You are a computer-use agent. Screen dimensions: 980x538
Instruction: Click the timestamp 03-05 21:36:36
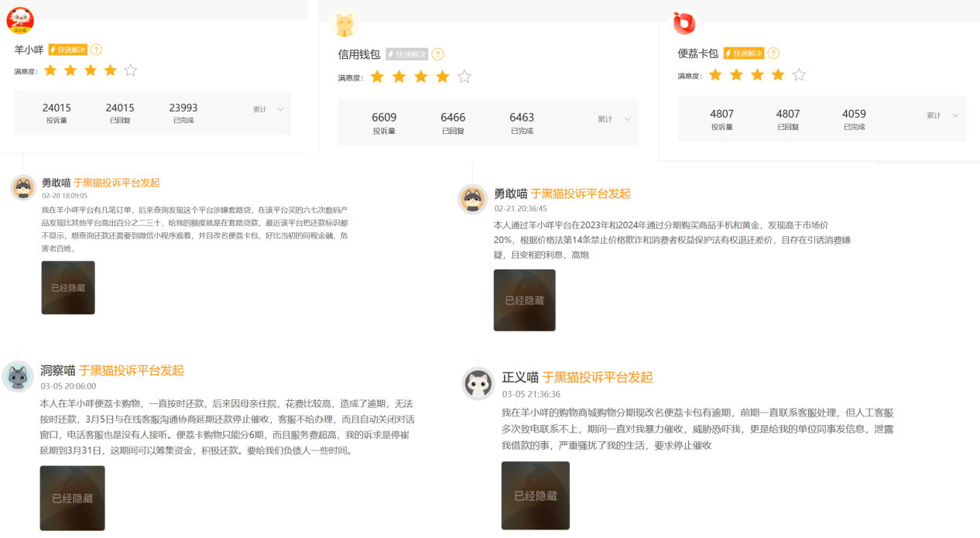531,394
